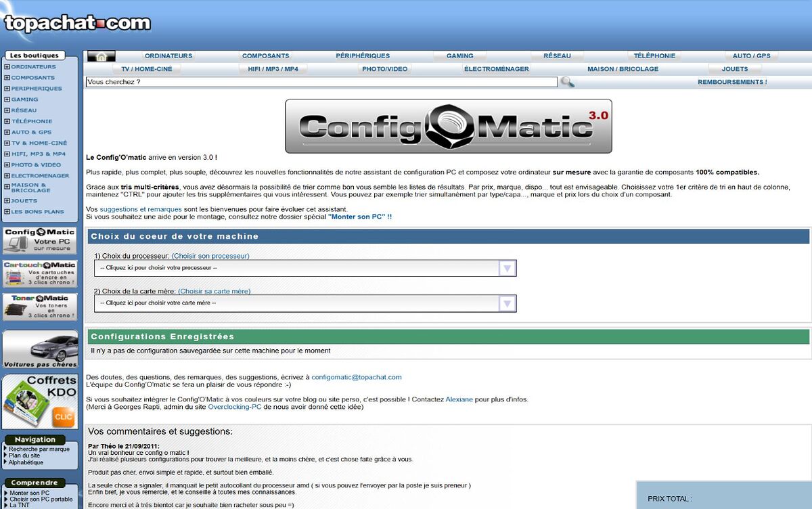Open Toner'O'Matic sidebar banner
Viewport: 812px width, 509px height.
40,307
